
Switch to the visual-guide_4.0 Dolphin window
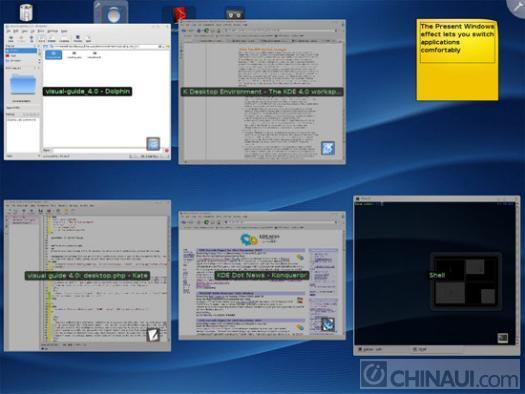click(87, 92)
